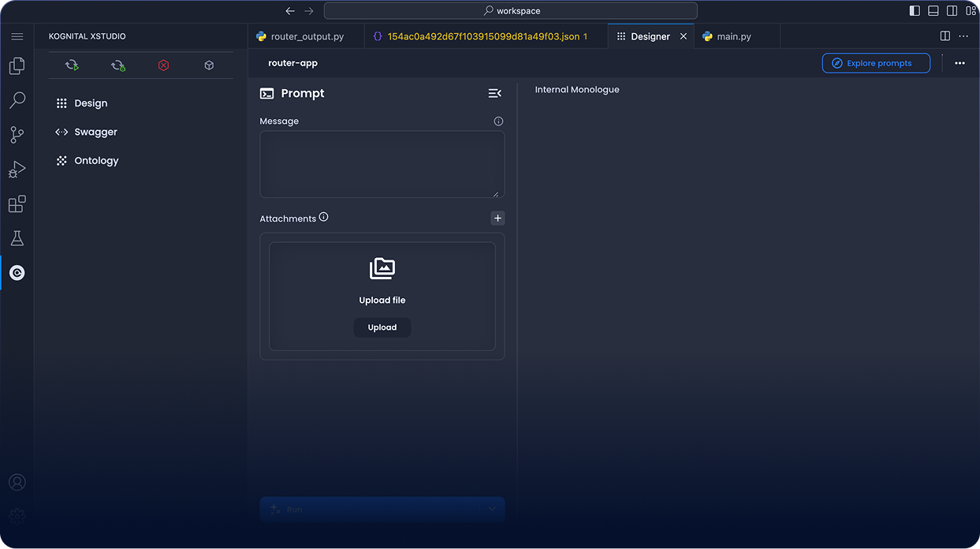This screenshot has height=549, width=980.
Task: Click the debug-sync icon in the sidebar toolbar
Action: click(117, 65)
